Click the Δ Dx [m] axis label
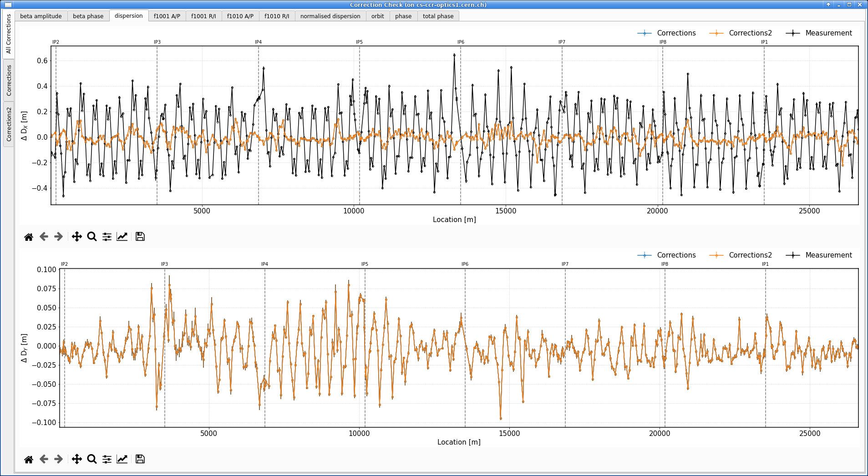The image size is (868, 476). [24, 126]
